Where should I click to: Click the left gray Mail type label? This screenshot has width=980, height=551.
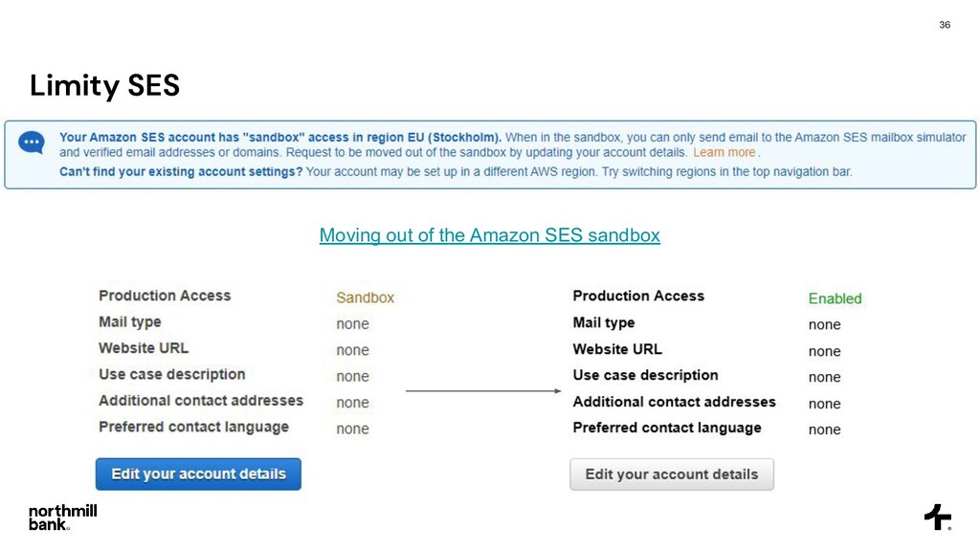pos(129,321)
